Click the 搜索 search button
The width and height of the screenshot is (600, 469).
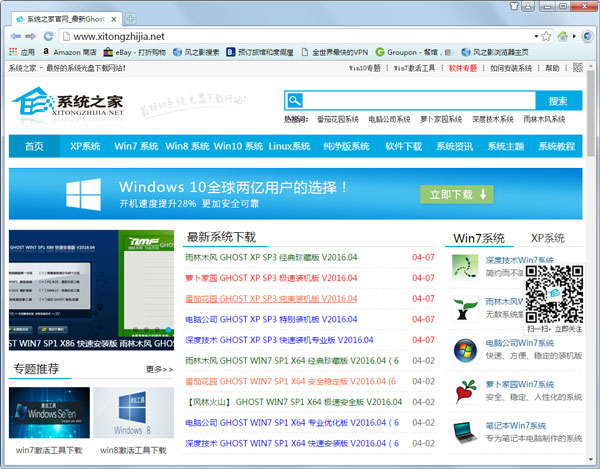[x=558, y=101]
